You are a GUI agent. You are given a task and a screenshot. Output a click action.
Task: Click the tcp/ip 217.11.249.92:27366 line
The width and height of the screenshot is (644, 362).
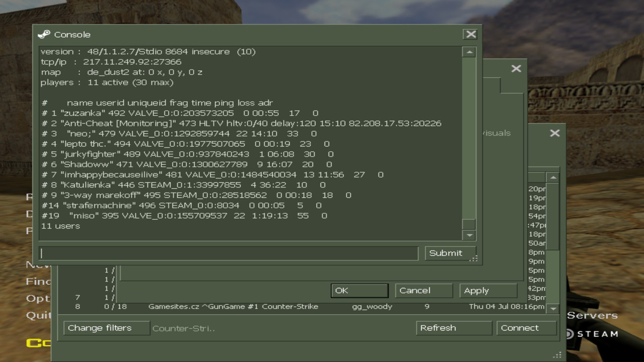click(111, 62)
